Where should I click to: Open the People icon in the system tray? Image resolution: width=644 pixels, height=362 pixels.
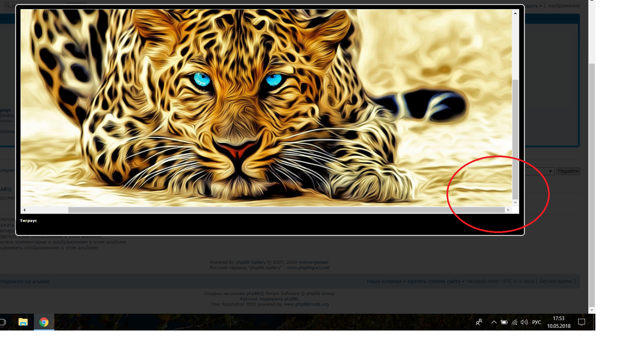coord(479,322)
